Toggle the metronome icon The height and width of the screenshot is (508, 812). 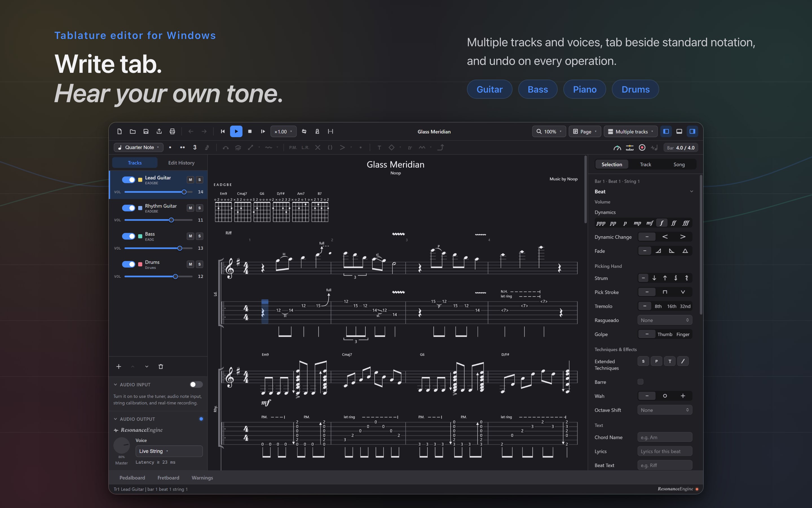[x=317, y=131]
